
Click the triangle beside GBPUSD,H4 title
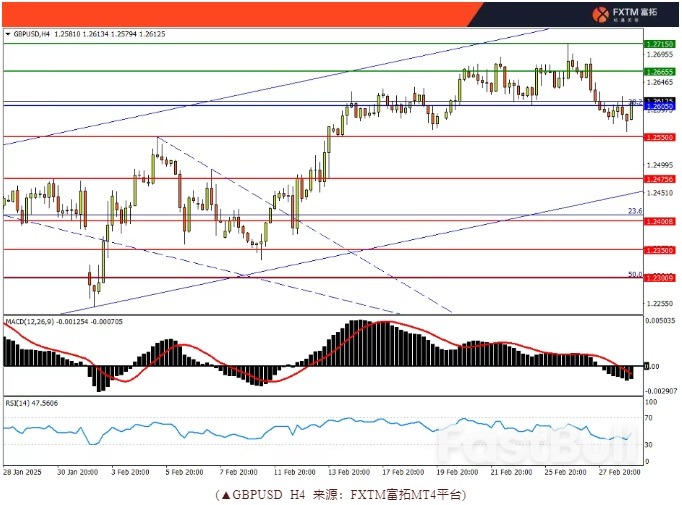click(x=7, y=34)
